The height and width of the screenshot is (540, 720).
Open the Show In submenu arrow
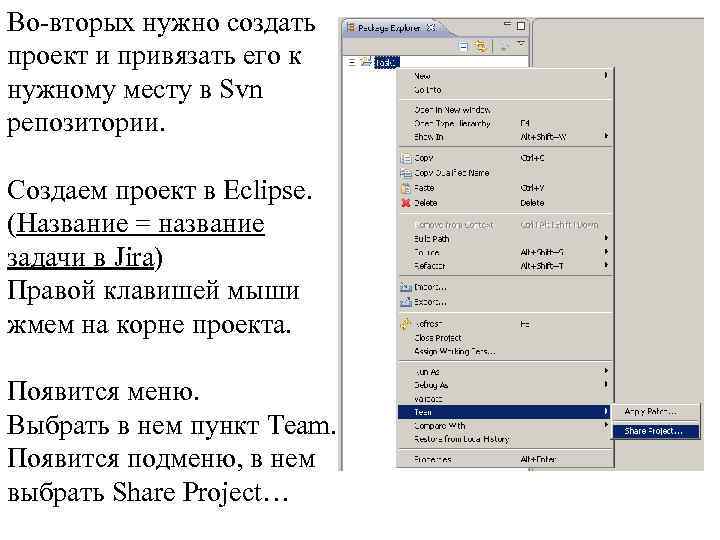click(606, 136)
